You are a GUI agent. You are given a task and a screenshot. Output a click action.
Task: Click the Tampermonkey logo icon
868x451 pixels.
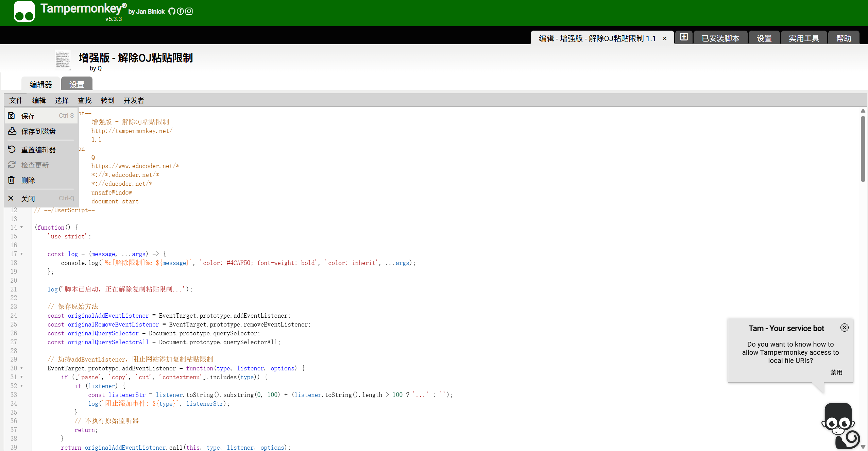pos(24,12)
